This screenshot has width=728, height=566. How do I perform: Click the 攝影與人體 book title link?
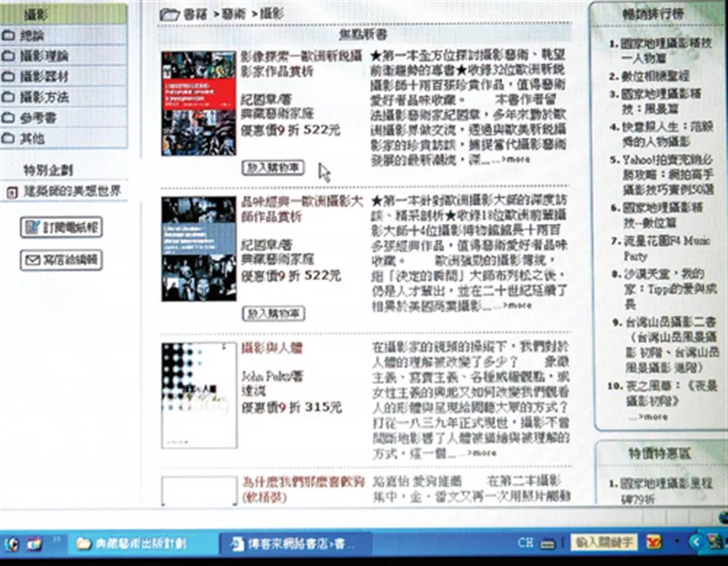272,348
